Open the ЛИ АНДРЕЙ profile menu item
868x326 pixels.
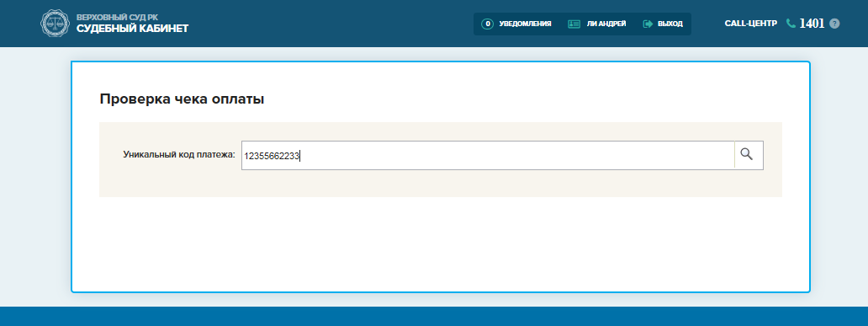point(606,24)
